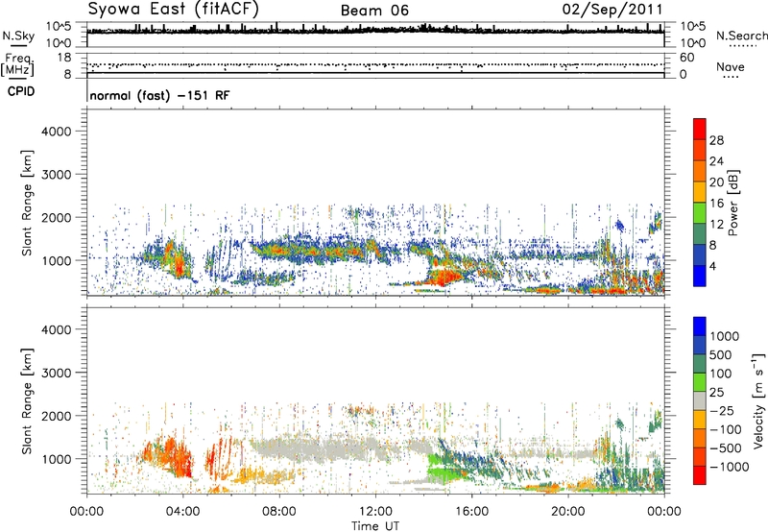768x532 pixels.
Task: Click the '28' power colorbar tick
Action: [x=716, y=140]
